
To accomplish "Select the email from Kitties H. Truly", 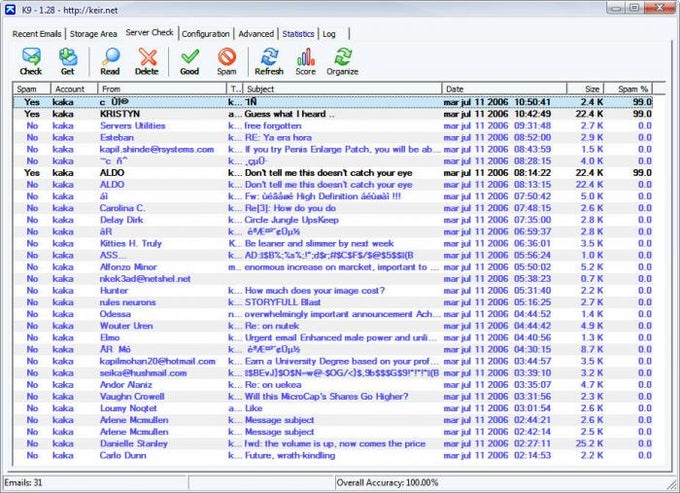I will (x=333, y=243).
